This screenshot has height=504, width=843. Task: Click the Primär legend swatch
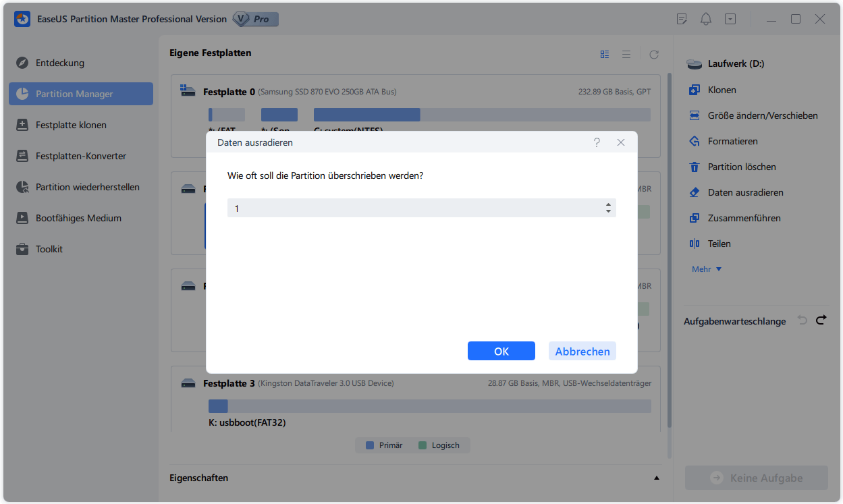pos(369,445)
